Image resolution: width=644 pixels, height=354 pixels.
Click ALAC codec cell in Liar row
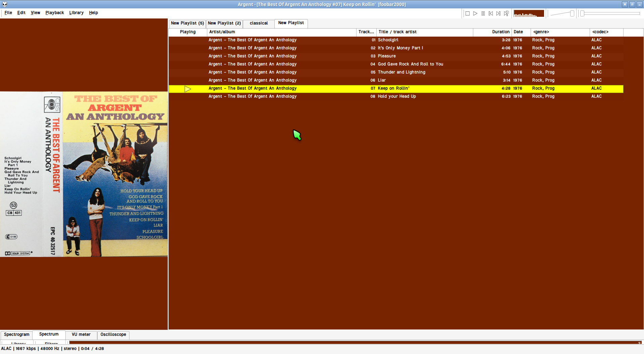pyautogui.click(x=596, y=80)
